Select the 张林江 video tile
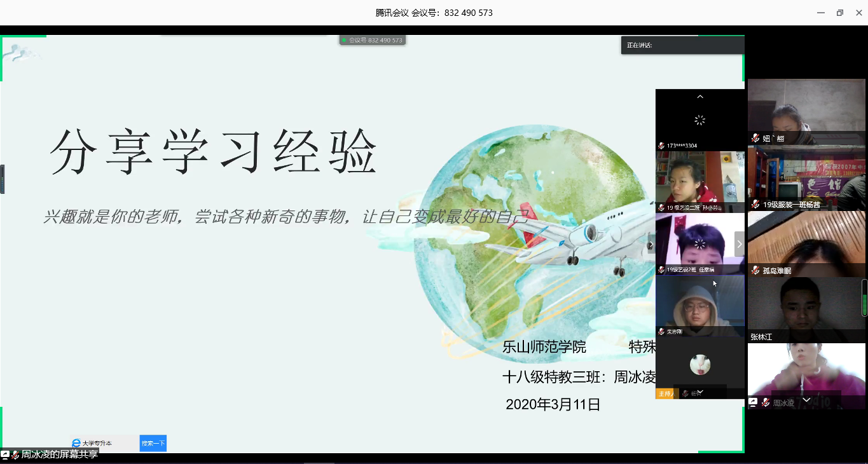Image resolution: width=868 pixels, height=464 pixels. pyautogui.click(x=806, y=310)
